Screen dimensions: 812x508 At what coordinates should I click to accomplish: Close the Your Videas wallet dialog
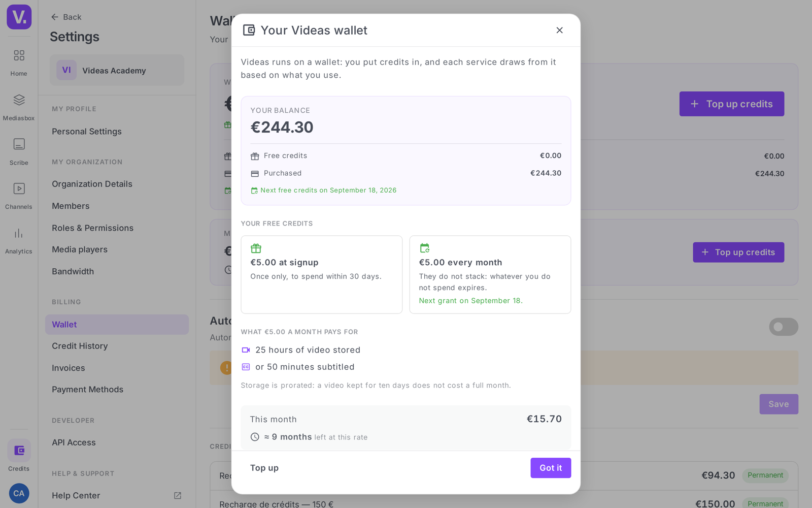tap(559, 30)
